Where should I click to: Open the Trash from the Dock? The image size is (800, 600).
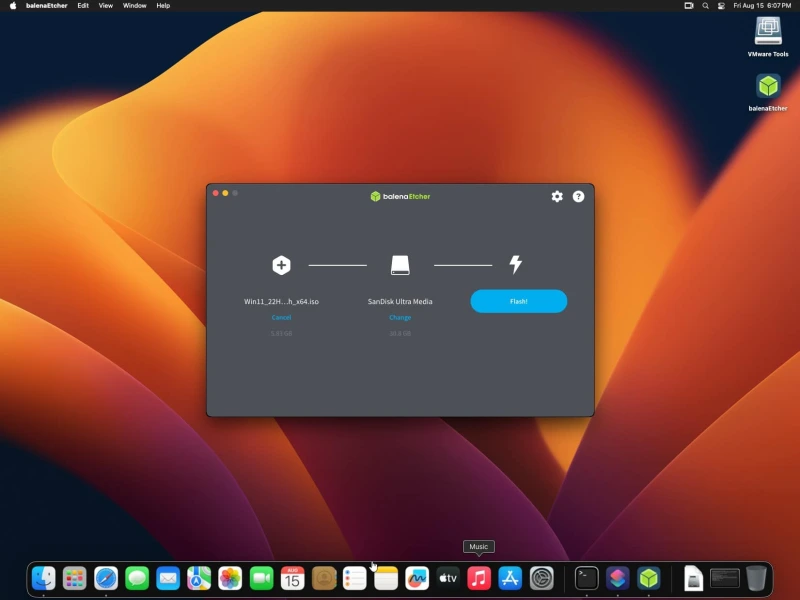click(756, 579)
